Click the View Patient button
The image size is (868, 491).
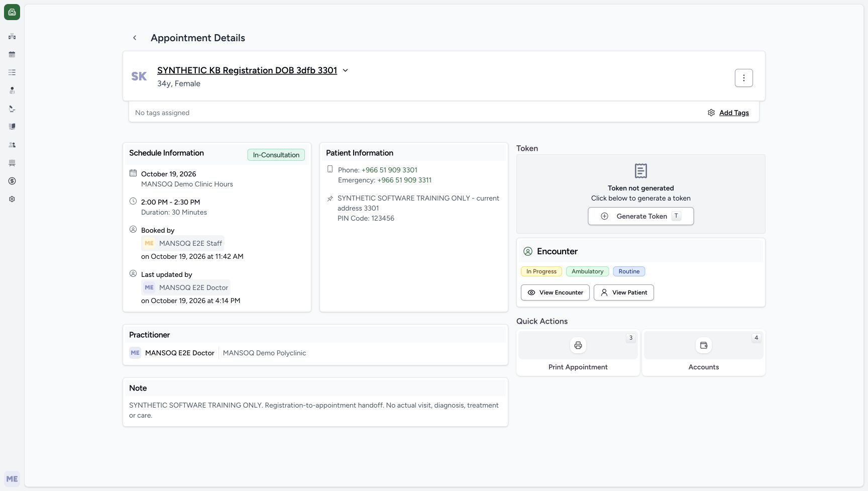pos(624,292)
